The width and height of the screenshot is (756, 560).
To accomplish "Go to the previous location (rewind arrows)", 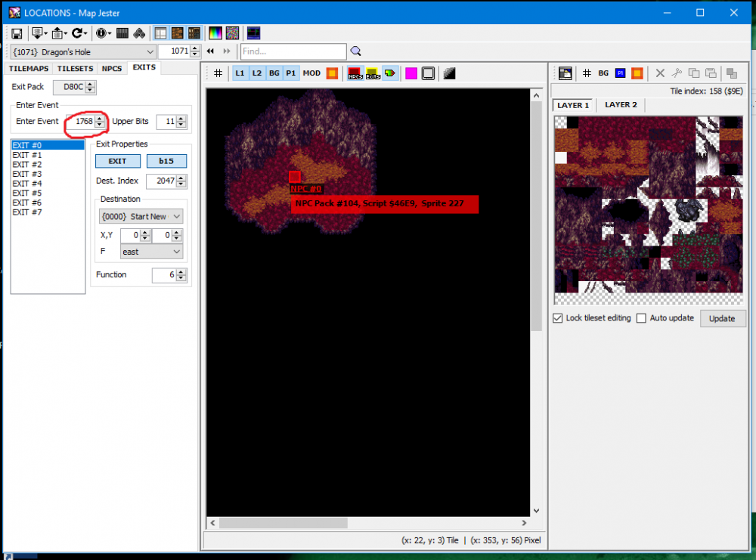I will pyautogui.click(x=210, y=51).
